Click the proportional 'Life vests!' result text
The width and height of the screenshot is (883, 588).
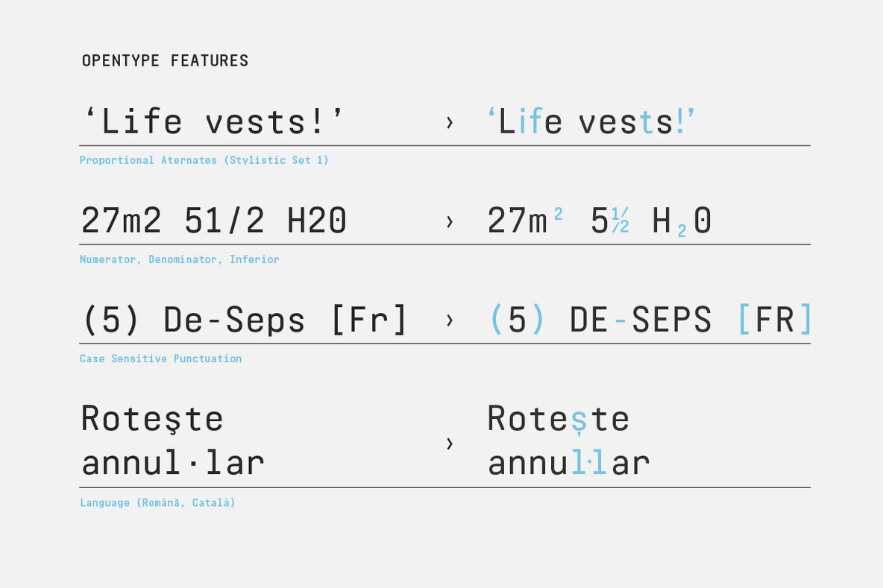(591, 121)
